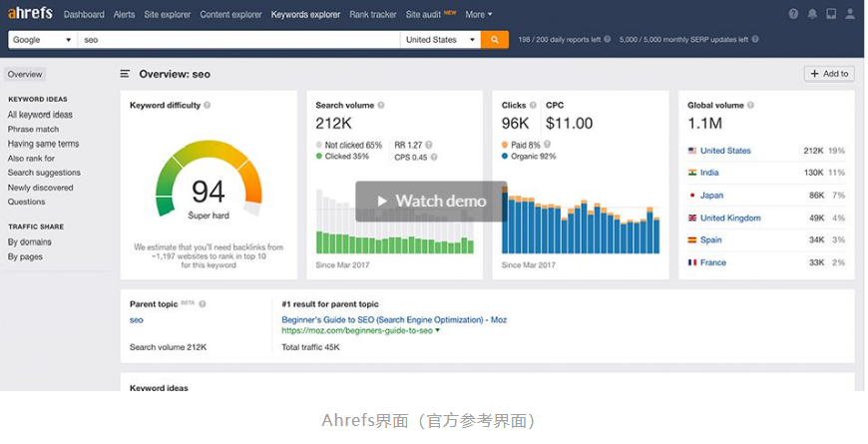Open Rank tracker
Image resolution: width=868 pixels, height=444 pixels.
pos(372,15)
